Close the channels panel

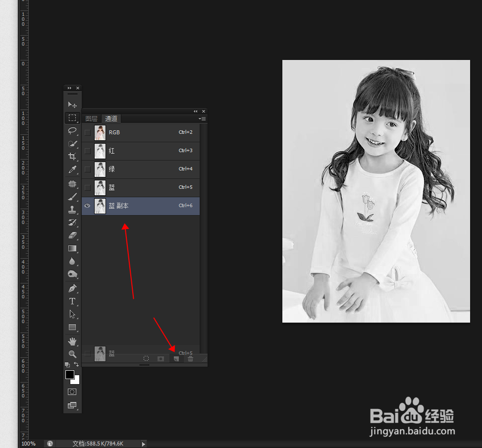pyautogui.click(x=204, y=112)
